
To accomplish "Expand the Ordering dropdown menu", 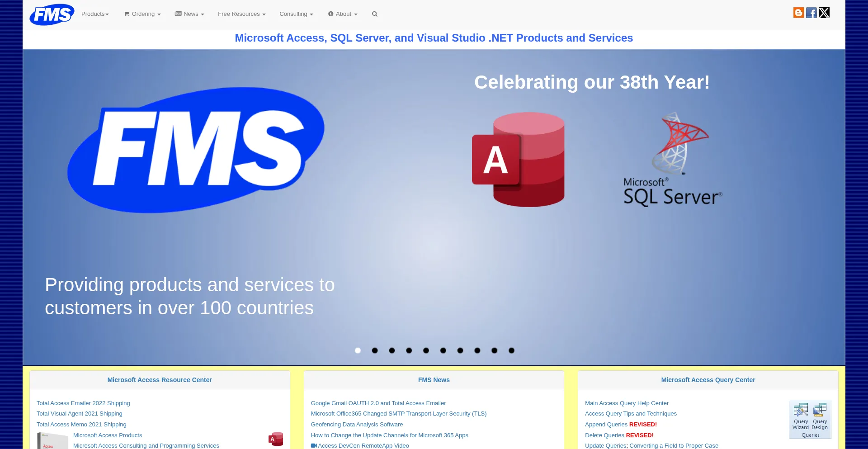I will point(142,14).
